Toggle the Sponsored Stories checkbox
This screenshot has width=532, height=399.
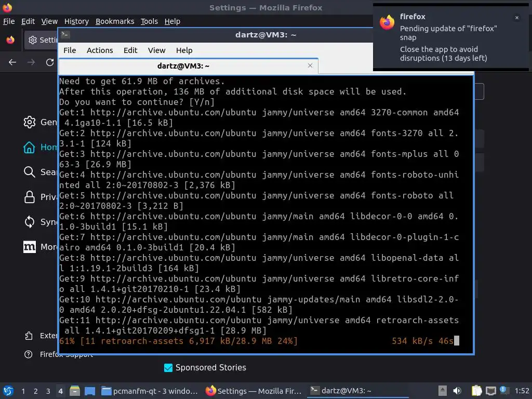[x=168, y=368]
